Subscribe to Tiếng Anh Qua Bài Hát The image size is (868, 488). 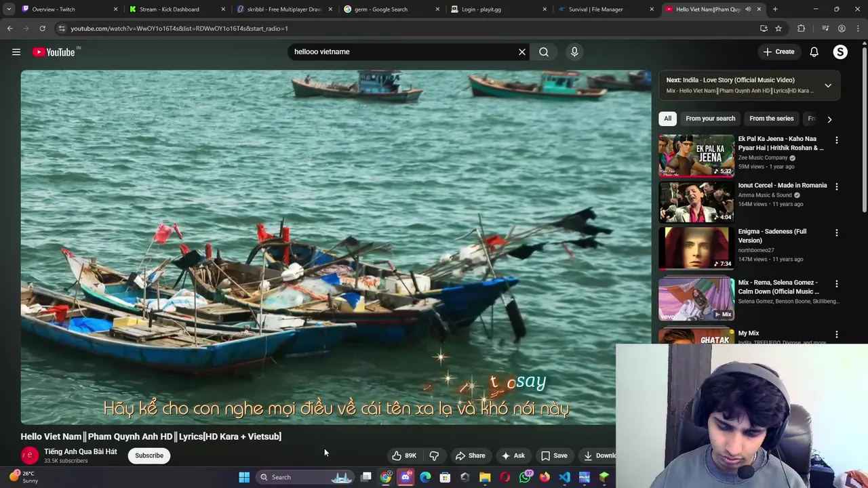click(x=149, y=455)
